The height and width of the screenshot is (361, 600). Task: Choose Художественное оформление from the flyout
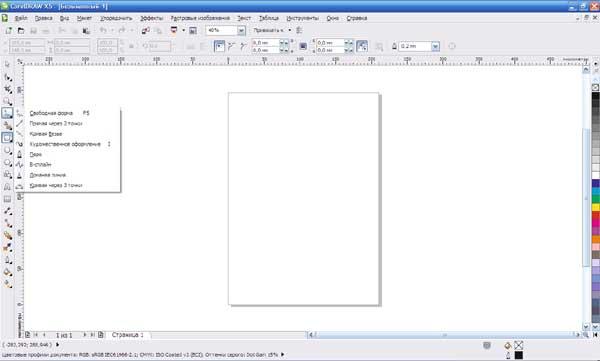[68, 144]
